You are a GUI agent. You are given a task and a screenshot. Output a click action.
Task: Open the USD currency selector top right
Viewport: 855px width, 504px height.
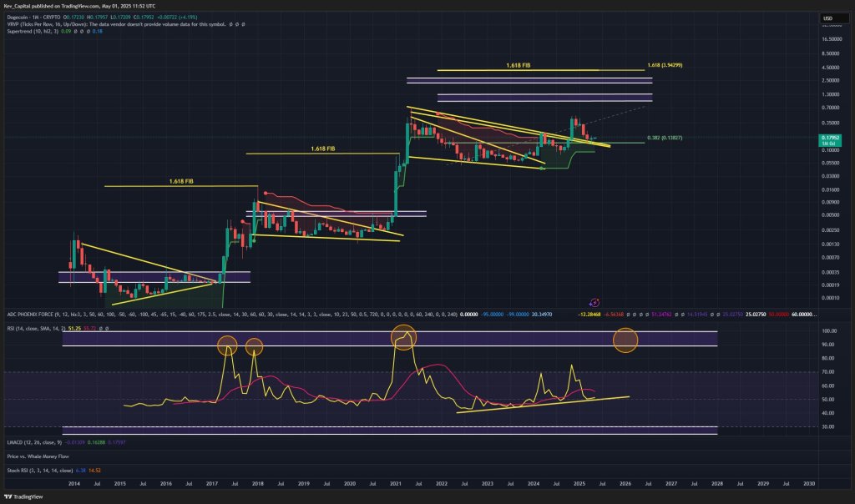click(827, 16)
